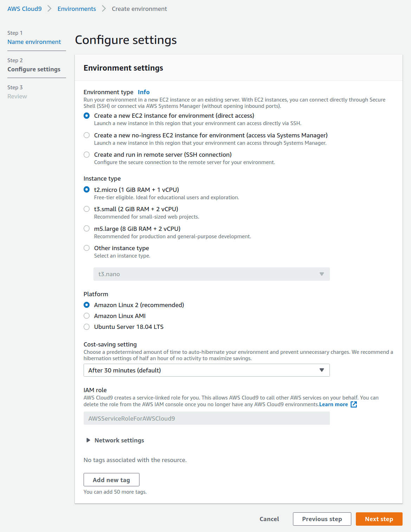Return to Step 1 Name environment
Image resolution: width=411 pixels, height=532 pixels.
click(x=34, y=42)
